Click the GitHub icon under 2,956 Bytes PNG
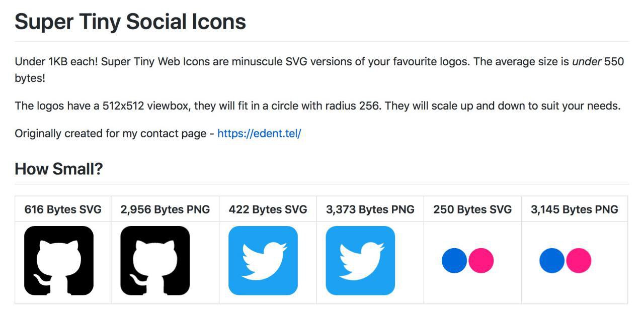Viewport: 644px width, 318px height. pyautogui.click(x=155, y=261)
